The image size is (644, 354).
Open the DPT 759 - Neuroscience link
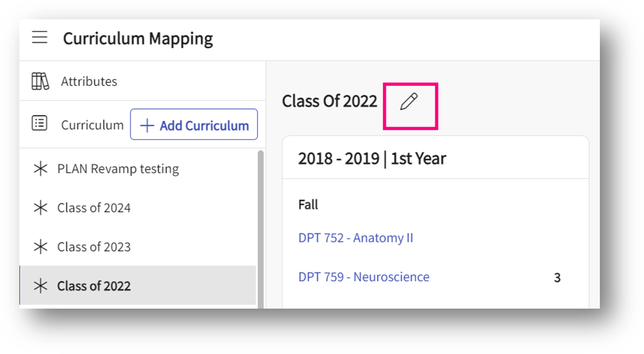pos(363,277)
